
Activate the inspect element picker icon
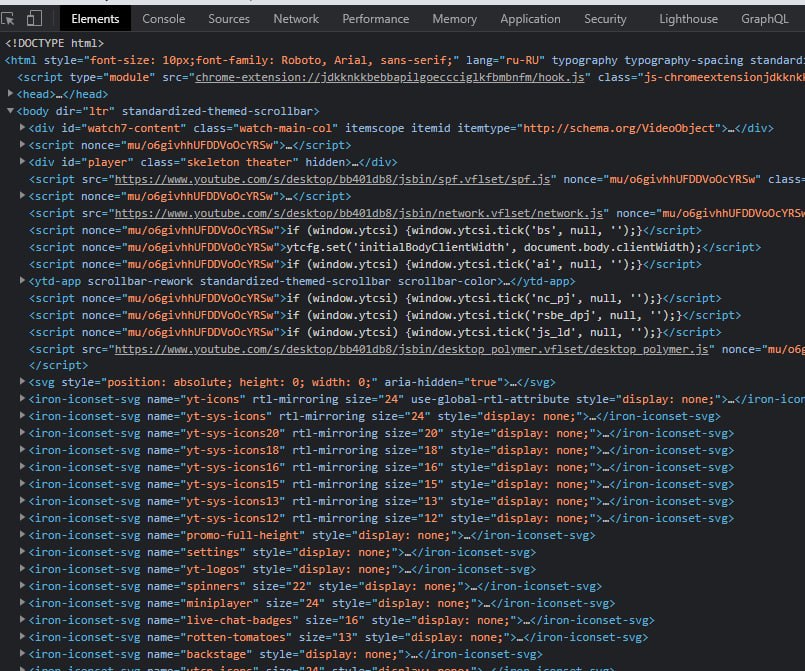(8, 19)
